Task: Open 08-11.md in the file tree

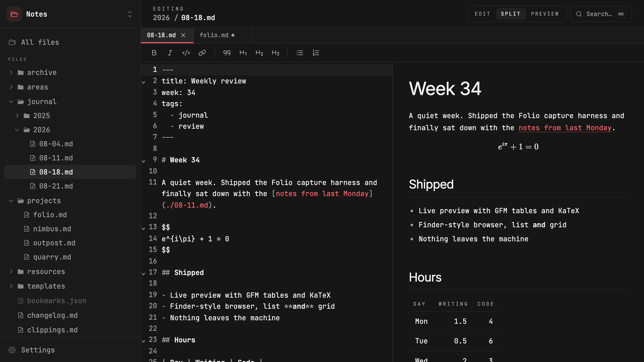Action: coord(70,158)
